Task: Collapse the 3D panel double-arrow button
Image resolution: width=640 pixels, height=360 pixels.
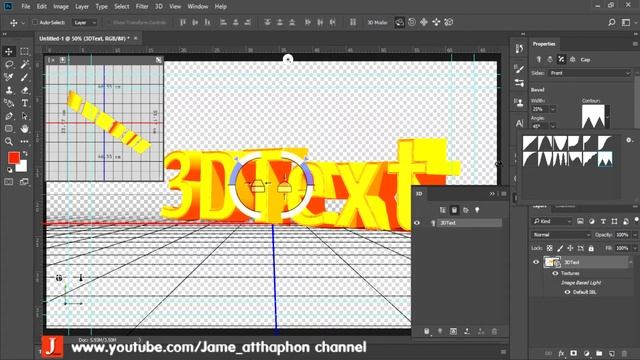Action: point(492,194)
